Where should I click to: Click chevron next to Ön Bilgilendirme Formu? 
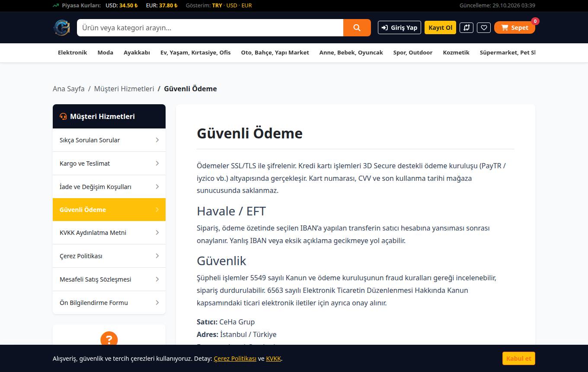pyautogui.click(x=157, y=303)
